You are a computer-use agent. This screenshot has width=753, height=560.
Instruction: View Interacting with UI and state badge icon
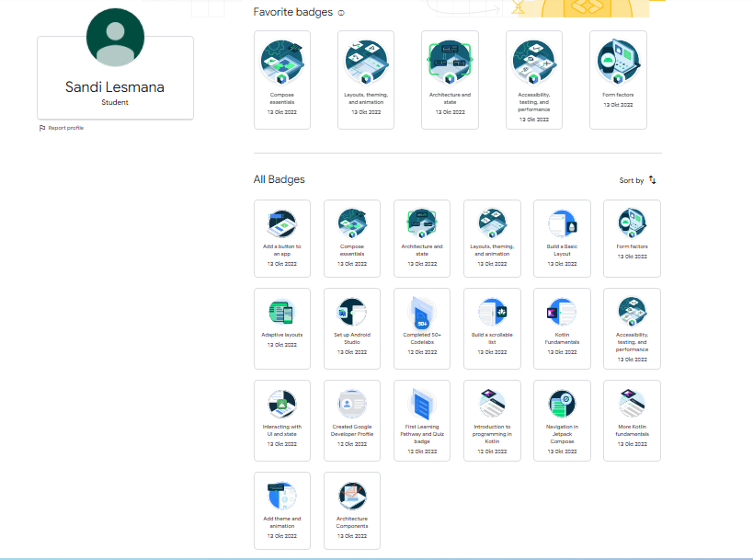pos(282,404)
